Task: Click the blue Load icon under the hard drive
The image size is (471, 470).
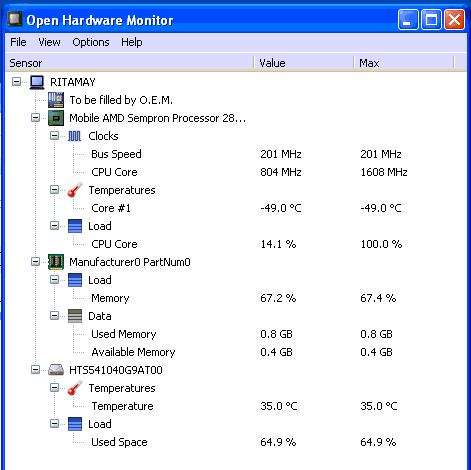Action: (x=75, y=424)
